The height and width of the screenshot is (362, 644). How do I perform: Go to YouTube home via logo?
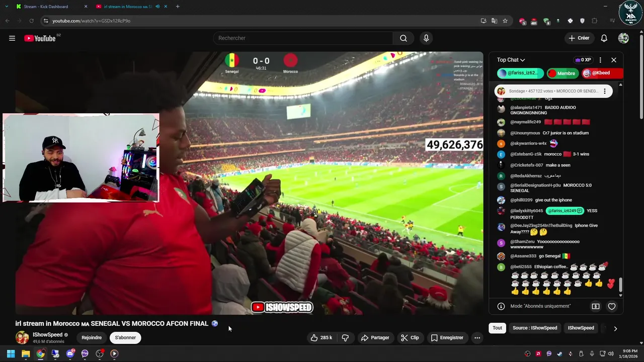pos(40,38)
